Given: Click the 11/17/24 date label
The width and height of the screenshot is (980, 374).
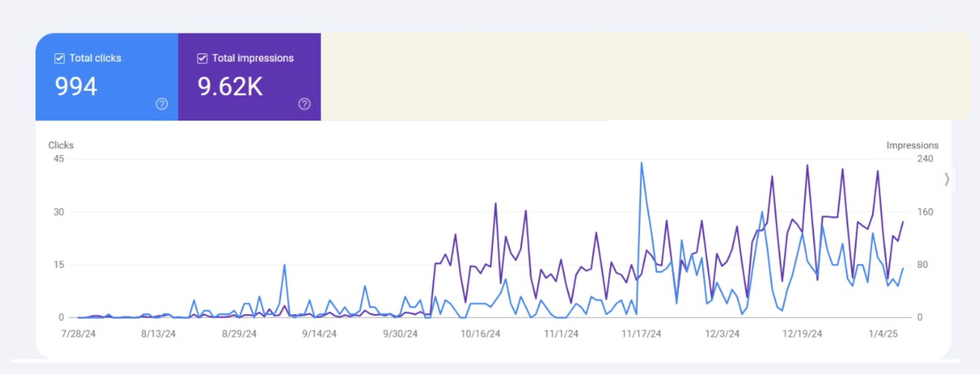Looking at the screenshot, I should pos(641,334).
